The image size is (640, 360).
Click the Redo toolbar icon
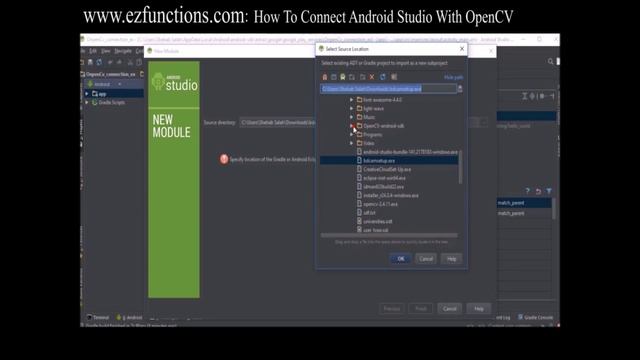(x=120, y=62)
